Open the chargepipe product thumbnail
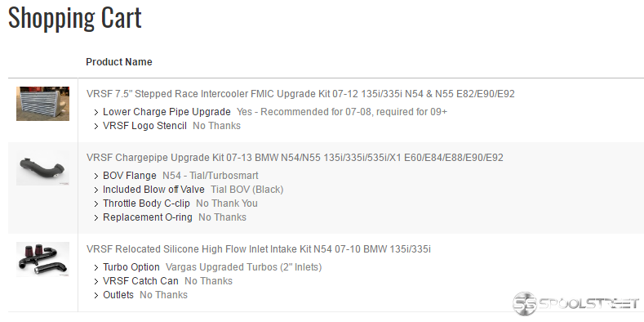 (42, 168)
